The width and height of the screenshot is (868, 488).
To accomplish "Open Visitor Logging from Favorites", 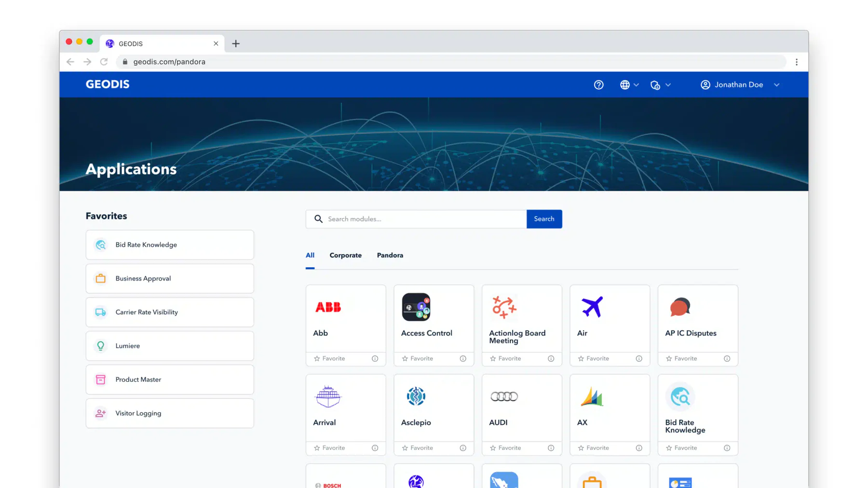I will pyautogui.click(x=170, y=413).
